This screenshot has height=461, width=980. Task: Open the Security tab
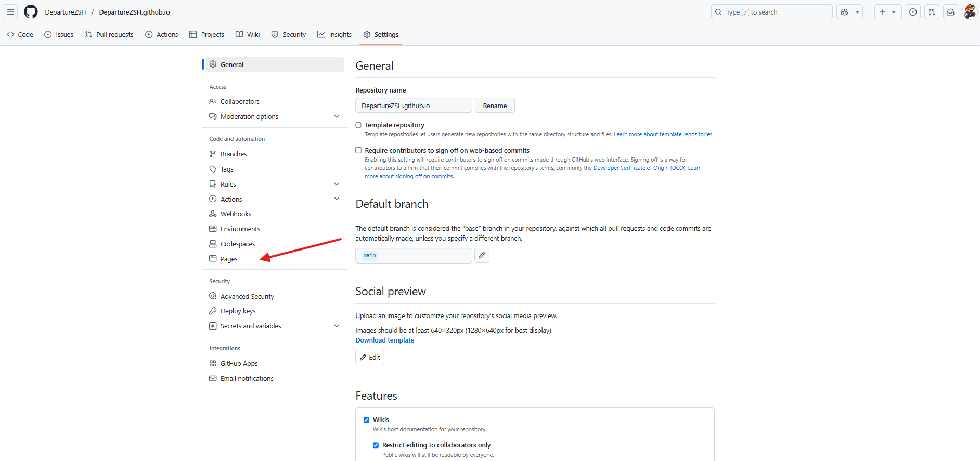tap(289, 34)
